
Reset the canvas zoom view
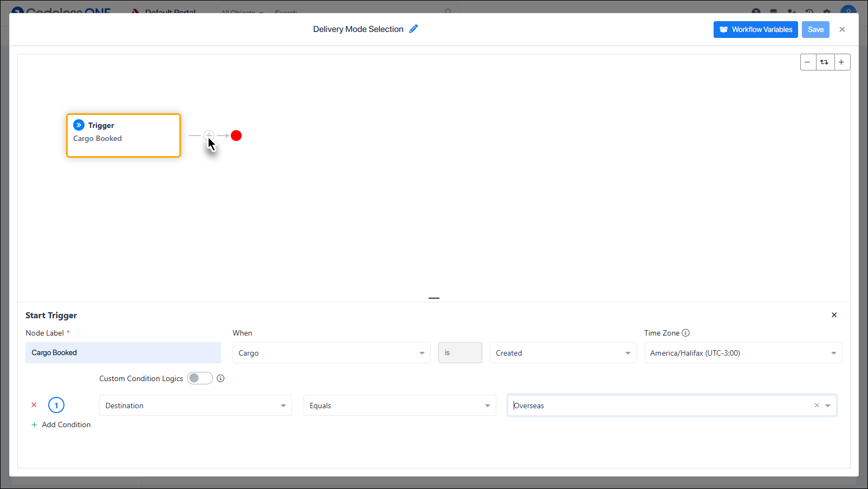click(825, 62)
